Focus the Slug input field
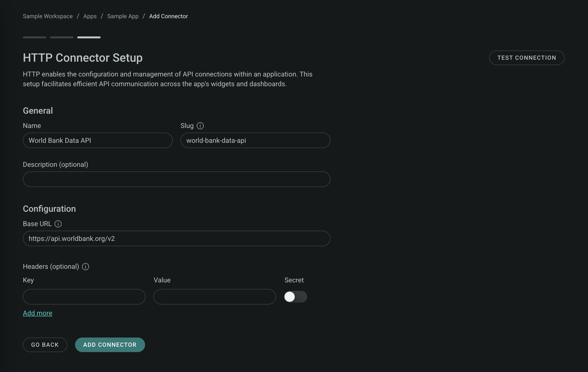 [x=255, y=140]
